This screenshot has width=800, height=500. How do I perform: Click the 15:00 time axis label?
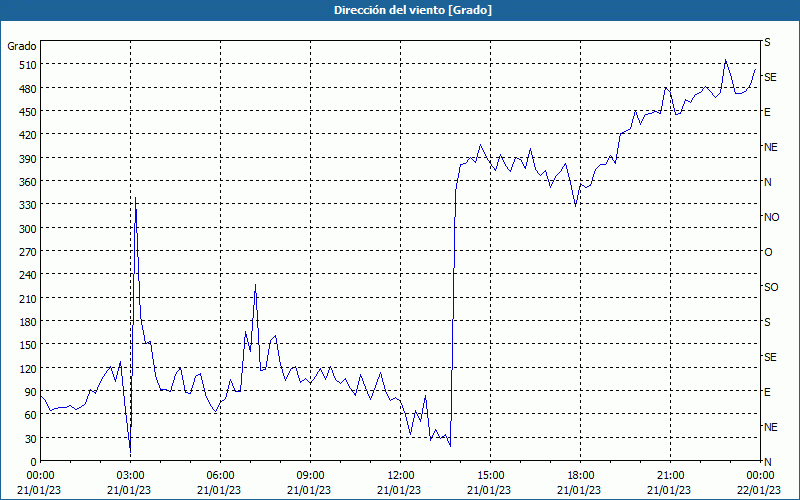[490, 476]
